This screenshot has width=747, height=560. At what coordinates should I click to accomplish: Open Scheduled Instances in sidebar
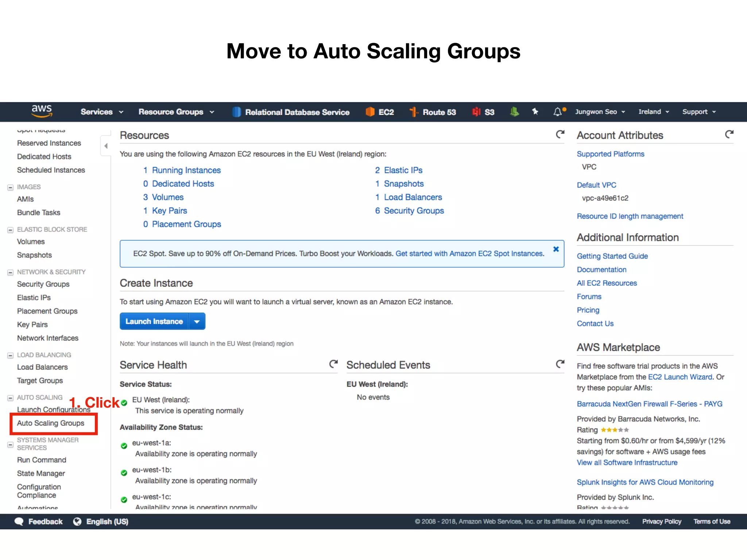(51, 170)
